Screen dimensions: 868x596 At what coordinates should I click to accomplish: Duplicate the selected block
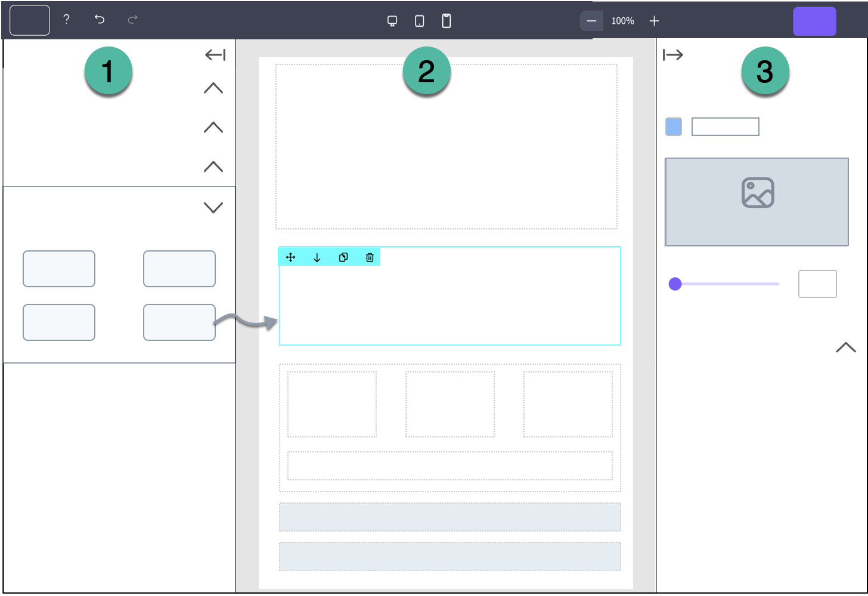[343, 257]
